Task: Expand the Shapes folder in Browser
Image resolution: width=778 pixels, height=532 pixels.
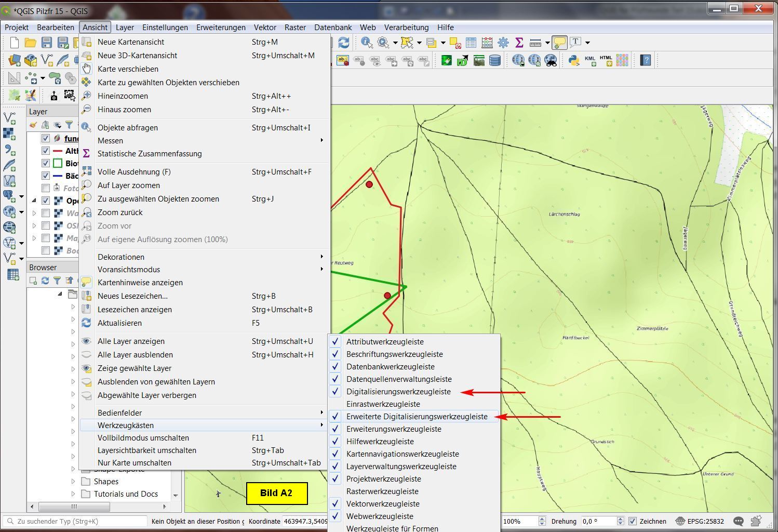Action: (x=73, y=482)
